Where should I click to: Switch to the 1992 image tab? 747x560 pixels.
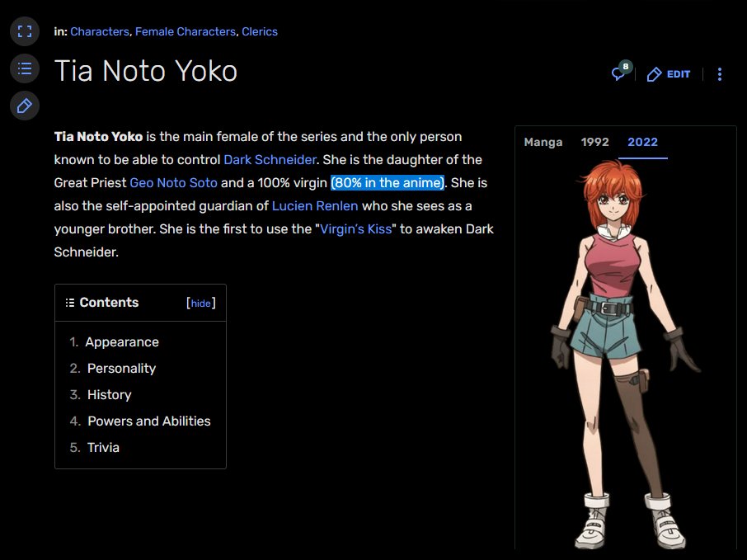(594, 142)
